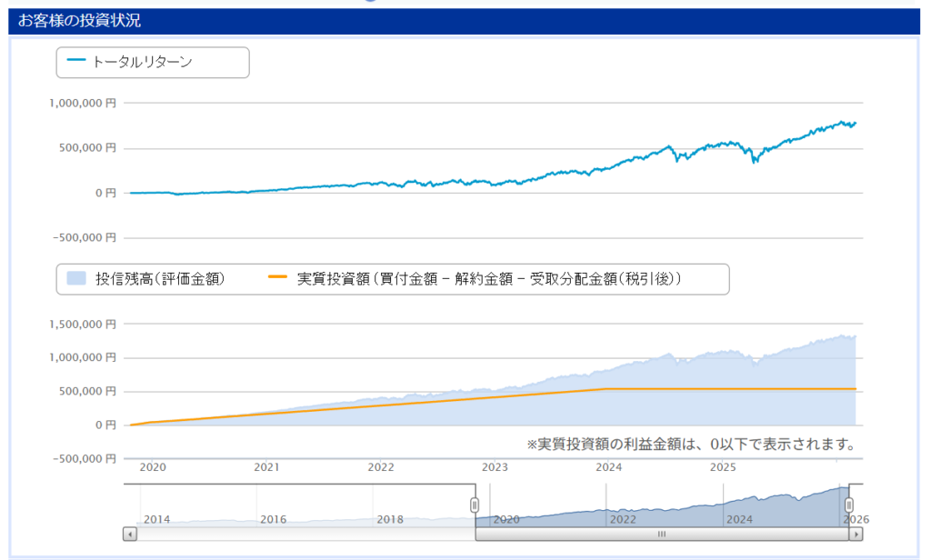Toggle the トータルリターン legend series

click(x=155, y=62)
